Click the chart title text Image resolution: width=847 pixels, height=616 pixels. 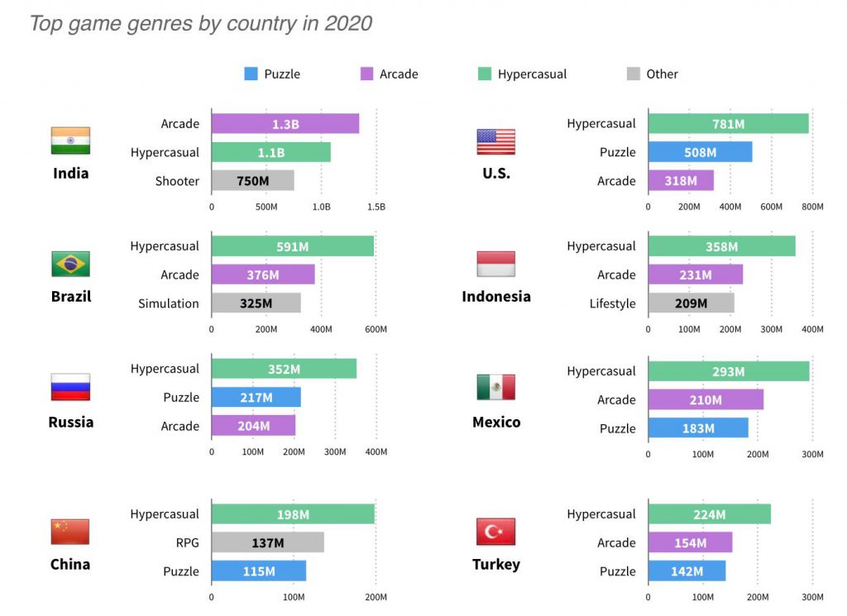pyautogui.click(x=201, y=23)
